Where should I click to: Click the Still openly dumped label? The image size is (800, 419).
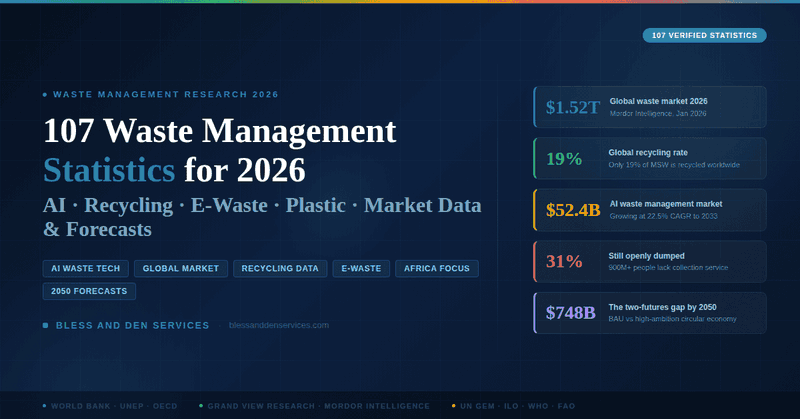pyautogui.click(x=646, y=256)
